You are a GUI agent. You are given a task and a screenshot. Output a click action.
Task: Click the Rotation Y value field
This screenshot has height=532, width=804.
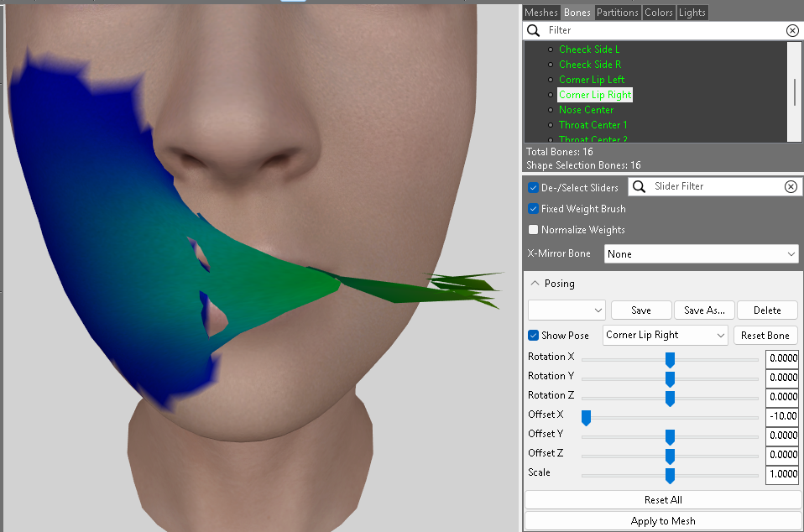(782, 378)
